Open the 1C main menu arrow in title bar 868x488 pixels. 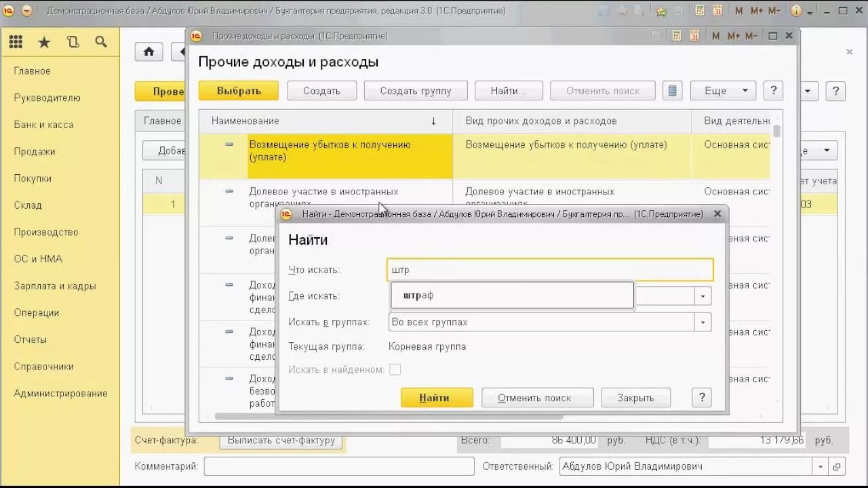[x=26, y=11]
